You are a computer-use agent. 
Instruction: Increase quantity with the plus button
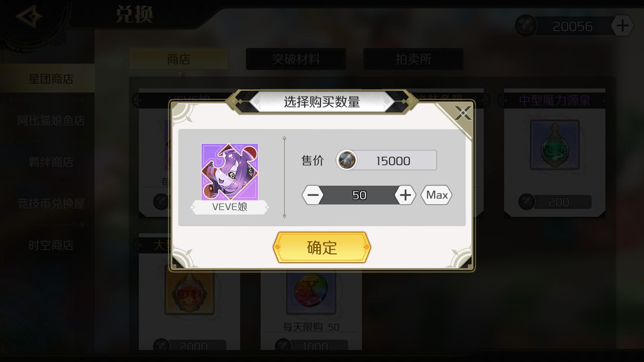click(405, 195)
